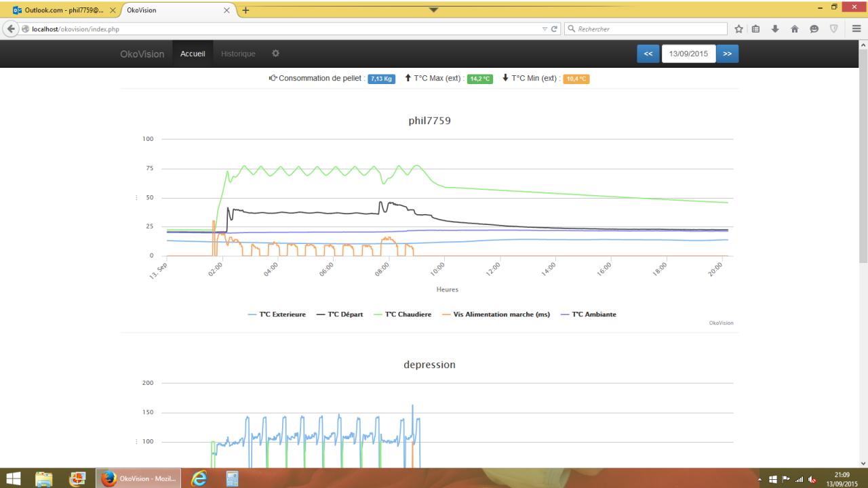Show hidden system tray icons arrow
Viewport: 868px width, 488px height.
pos(760,479)
